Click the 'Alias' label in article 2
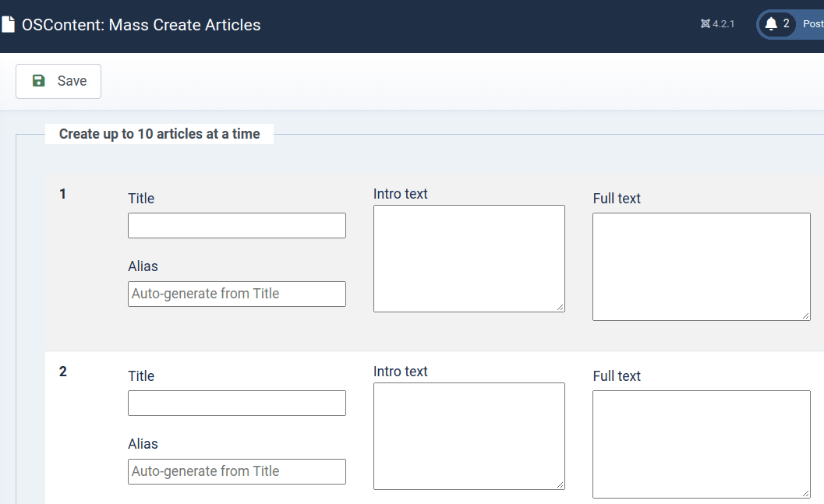 pyautogui.click(x=143, y=443)
